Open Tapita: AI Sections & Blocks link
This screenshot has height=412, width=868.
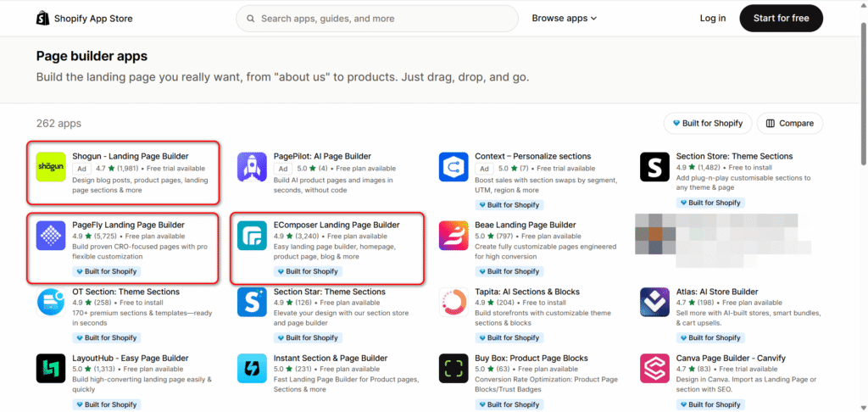pyautogui.click(x=526, y=292)
